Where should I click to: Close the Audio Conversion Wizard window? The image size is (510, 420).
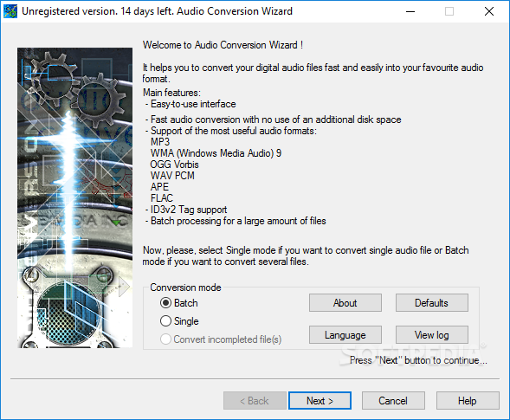[x=489, y=11]
